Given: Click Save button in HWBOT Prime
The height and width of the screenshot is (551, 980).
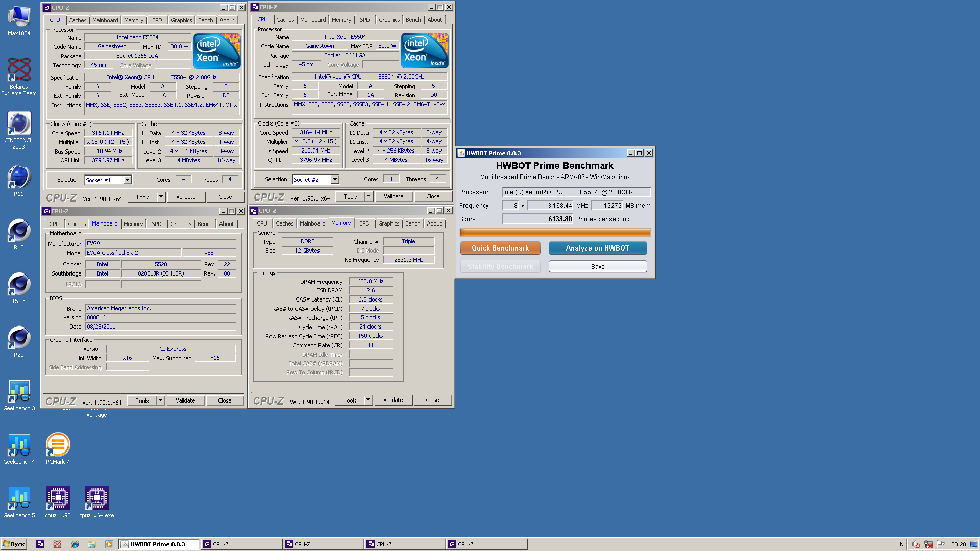Looking at the screenshot, I should 598,266.
